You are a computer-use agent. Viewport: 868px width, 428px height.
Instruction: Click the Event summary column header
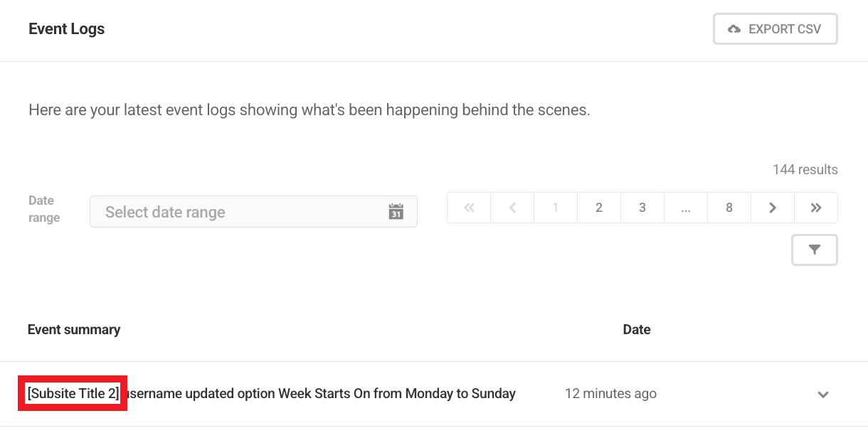click(x=74, y=329)
